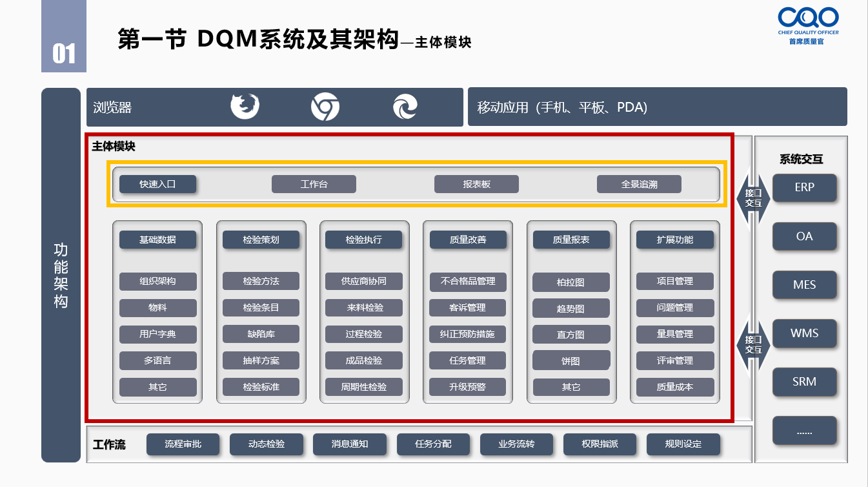Select 不合格品管理 item
Screen dimensions: 868x487
click(x=468, y=281)
